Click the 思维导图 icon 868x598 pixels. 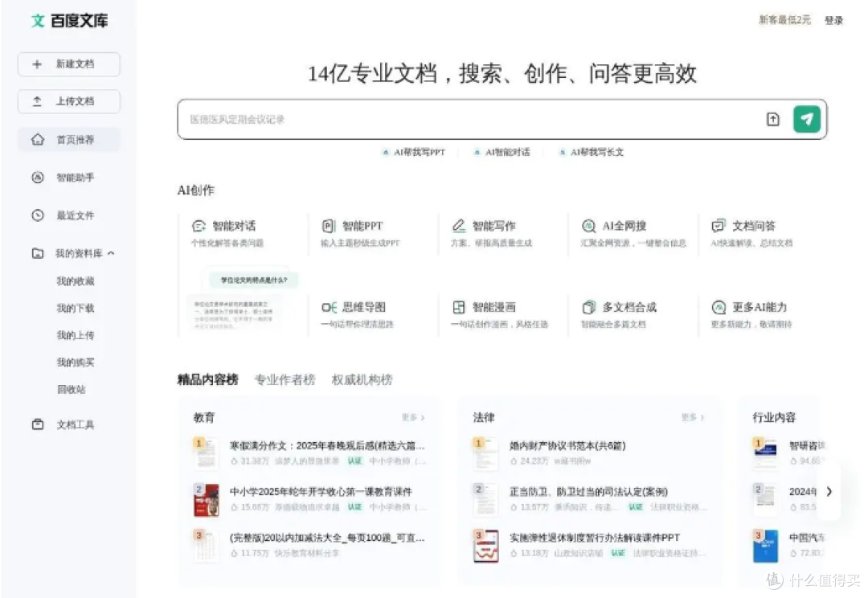click(x=329, y=307)
